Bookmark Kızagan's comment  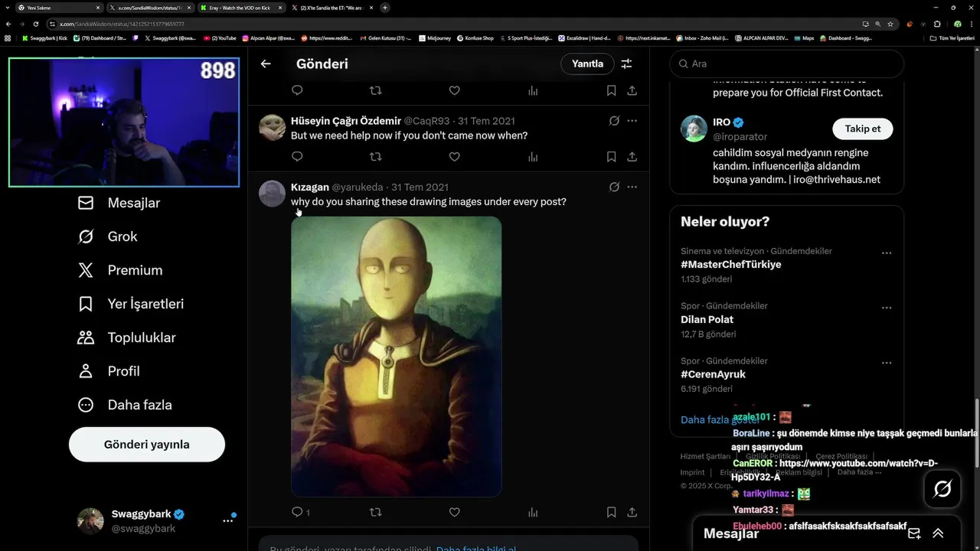tap(611, 512)
